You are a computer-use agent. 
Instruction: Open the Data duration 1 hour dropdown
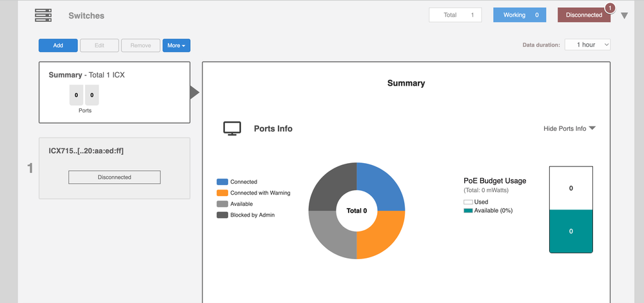click(x=587, y=44)
